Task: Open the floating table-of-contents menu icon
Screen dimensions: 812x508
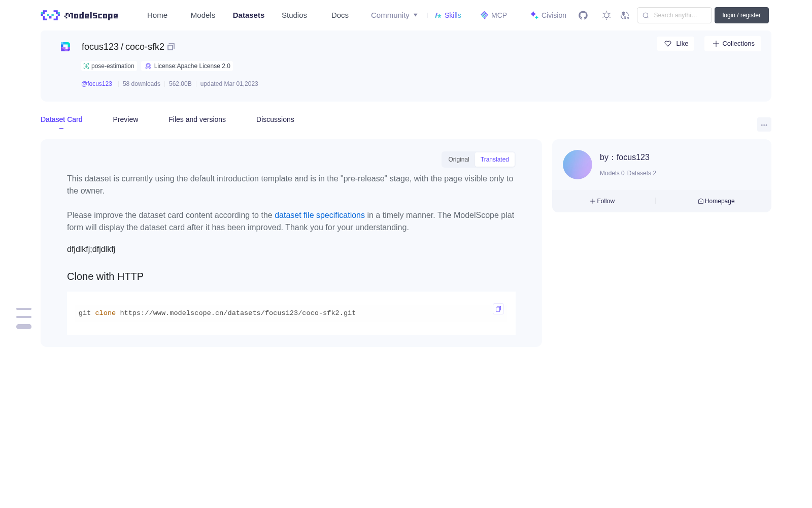Action: click(x=24, y=318)
